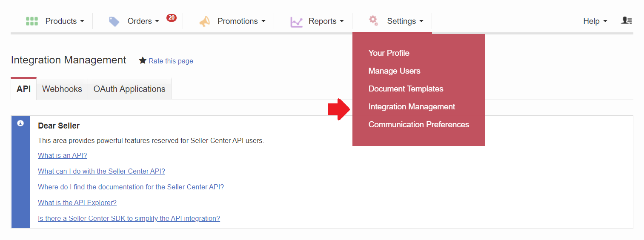Open the user account icon menu
Image resolution: width=644 pixels, height=240 pixels.
pyautogui.click(x=627, y=20)
